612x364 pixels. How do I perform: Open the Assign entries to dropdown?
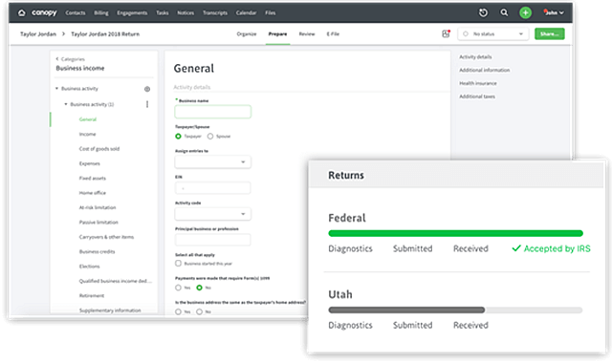[212, 161]
